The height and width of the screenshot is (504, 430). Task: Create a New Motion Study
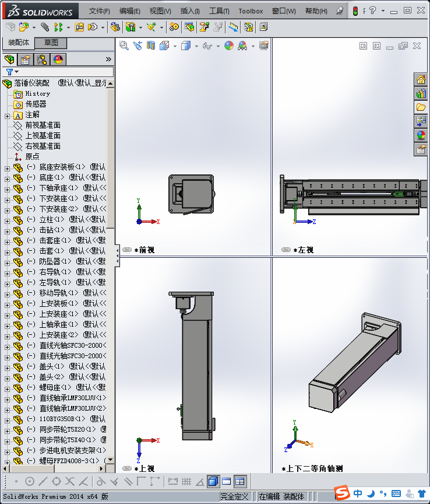(174, 27)
